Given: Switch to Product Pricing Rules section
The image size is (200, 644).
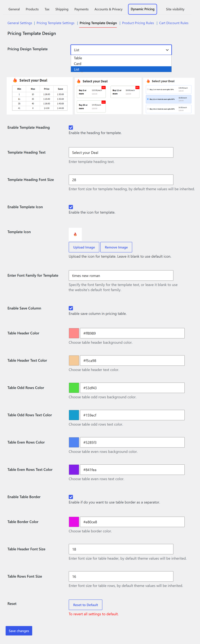Looking at the screenshot, I should (x=138, y=23).
